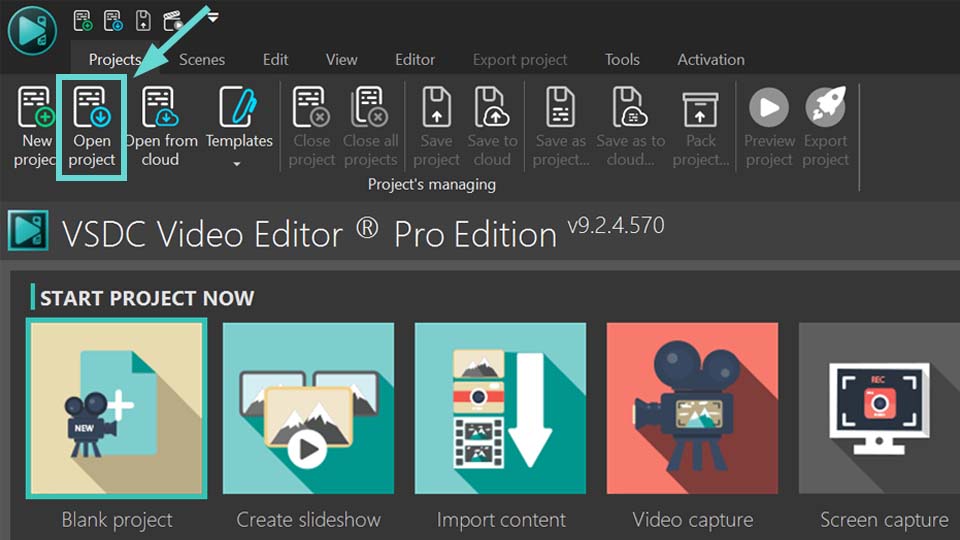Screen dimensions: 960x540
Task: Click quick-access clapperboard preview icon
Action: (173, 20)
